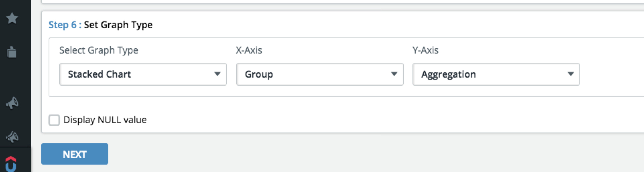
Task: Click the 'X-Axis' field label
Action: (249, 50)
